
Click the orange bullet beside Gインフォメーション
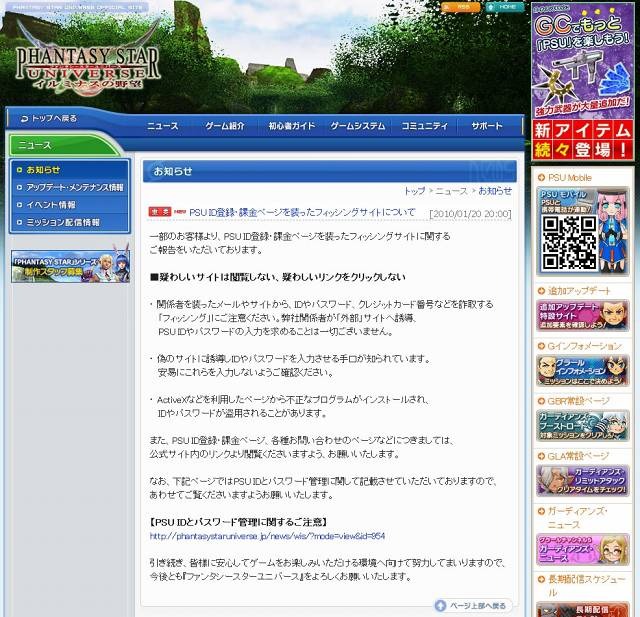click(x=542, y=346)
